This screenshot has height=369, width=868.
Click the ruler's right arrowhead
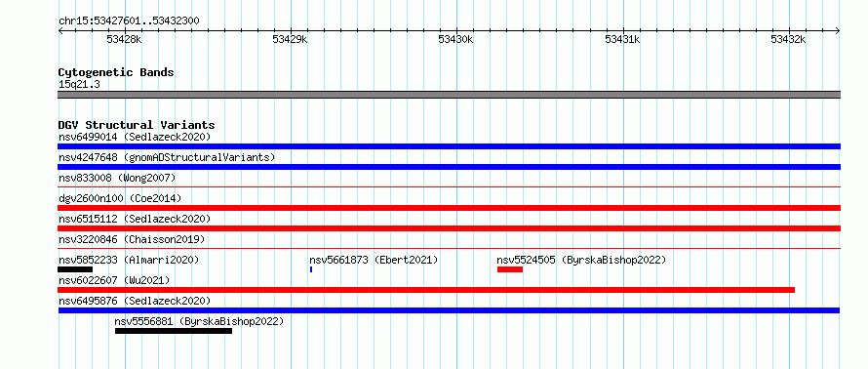click(838, 31)
